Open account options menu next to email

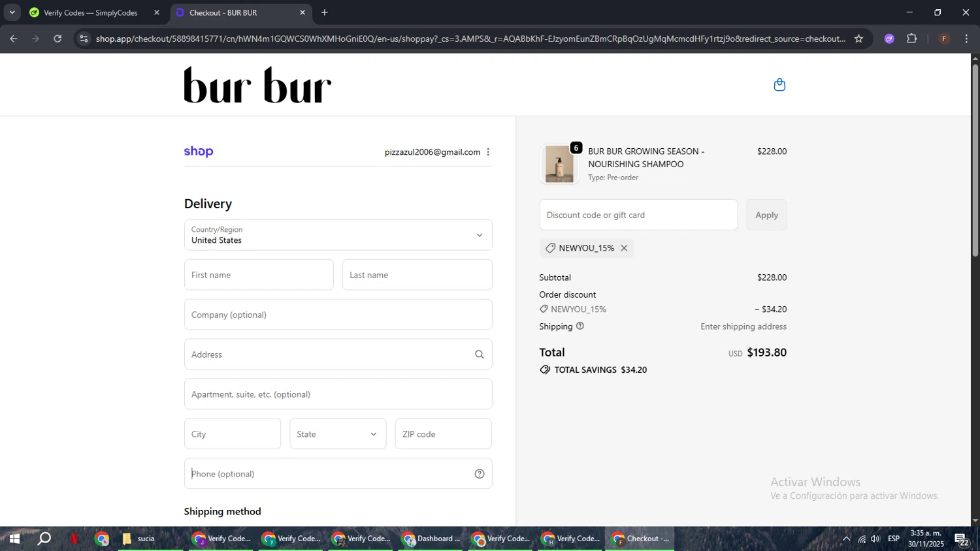pos(488,152)
